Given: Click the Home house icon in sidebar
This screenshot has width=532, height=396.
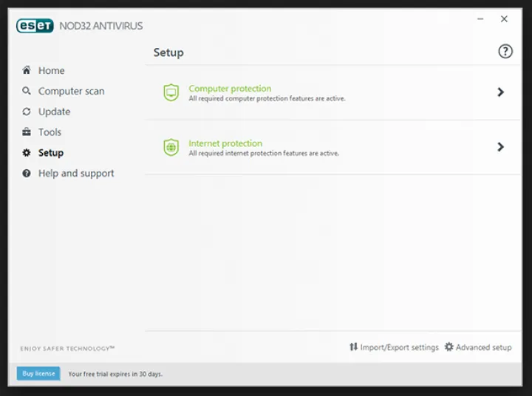Looking at the screenshot, I should 27,70.
